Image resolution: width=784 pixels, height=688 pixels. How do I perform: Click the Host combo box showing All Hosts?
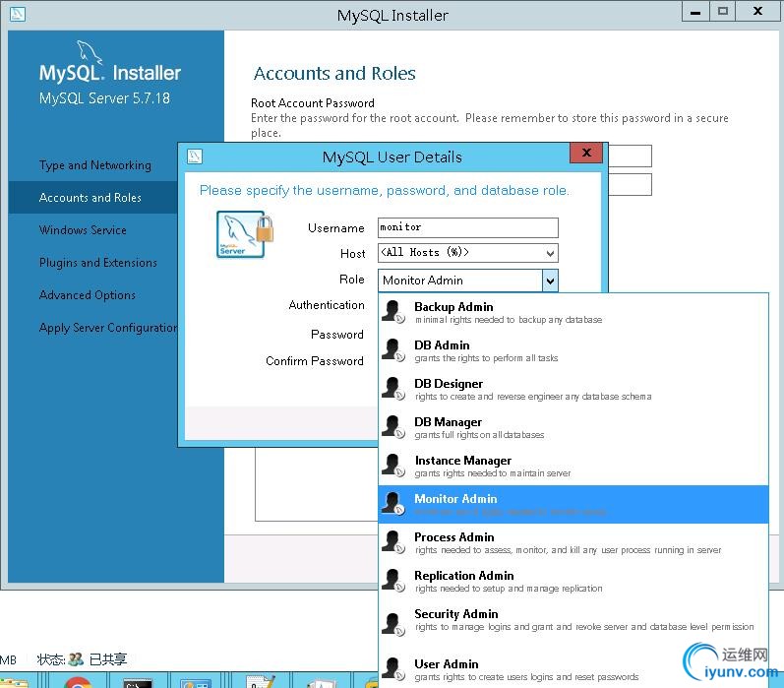coord(468,253)
